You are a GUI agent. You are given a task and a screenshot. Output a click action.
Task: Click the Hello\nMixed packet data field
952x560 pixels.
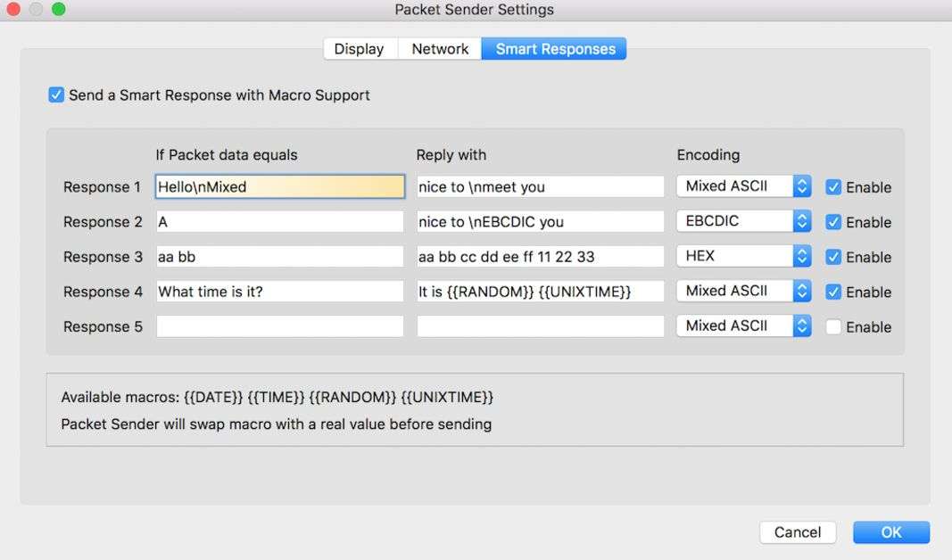click(x=280, y=187)
